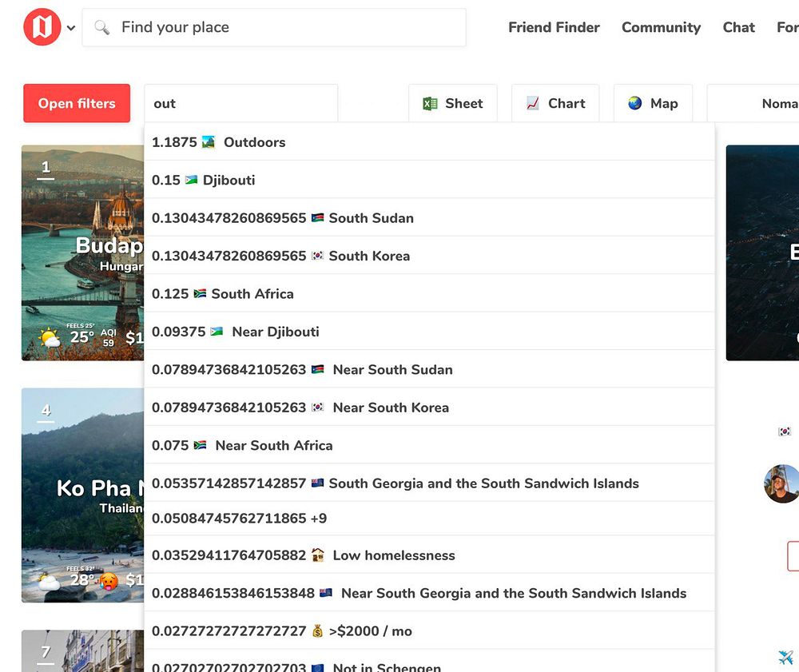Select Near South Georgia and South Sandwich Islands
Viewport: 799px width, 672px height.
(429, 593)
